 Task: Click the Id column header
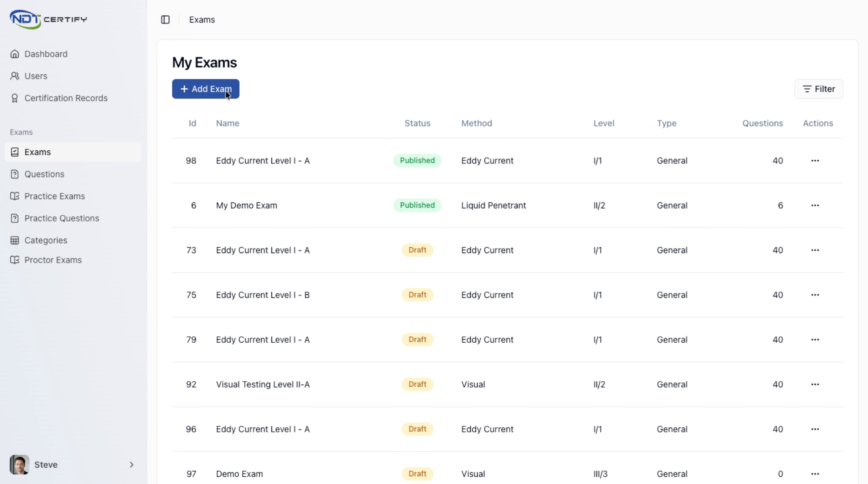click(192, 123)
